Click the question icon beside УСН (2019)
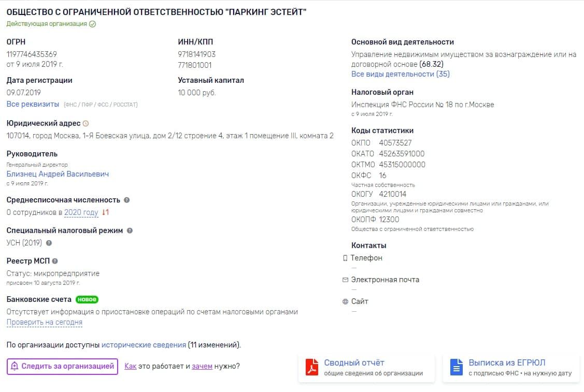The image size is (584, 392). click(x=49, y=243)
